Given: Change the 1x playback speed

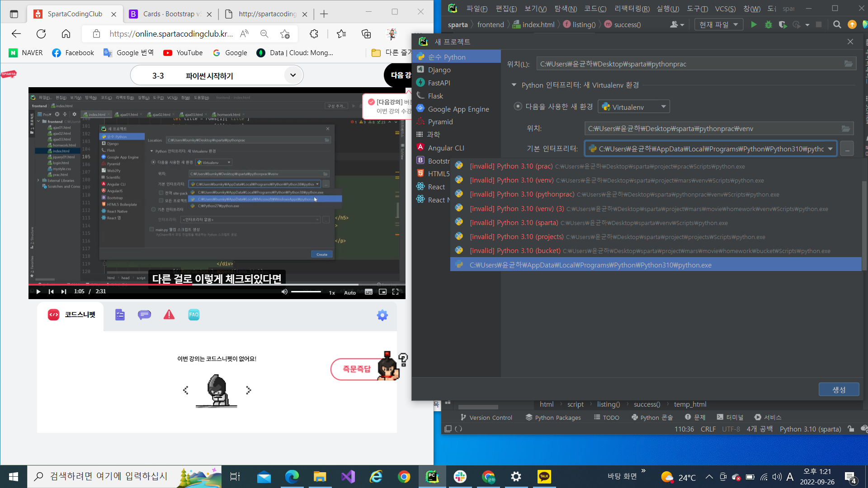Looking at the screenshot, I should point(332,293).
